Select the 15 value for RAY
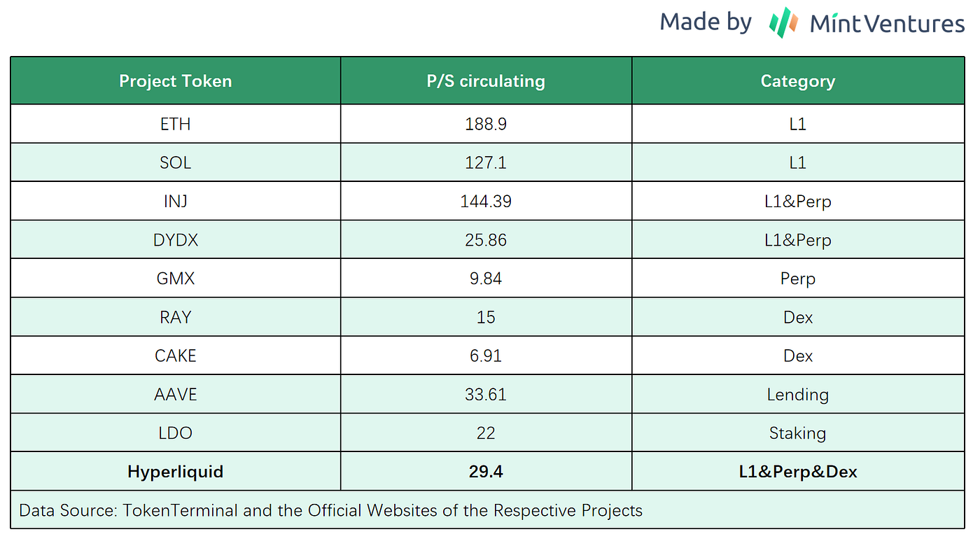This screenshot has width=980, height=534. tap(486, 317)
